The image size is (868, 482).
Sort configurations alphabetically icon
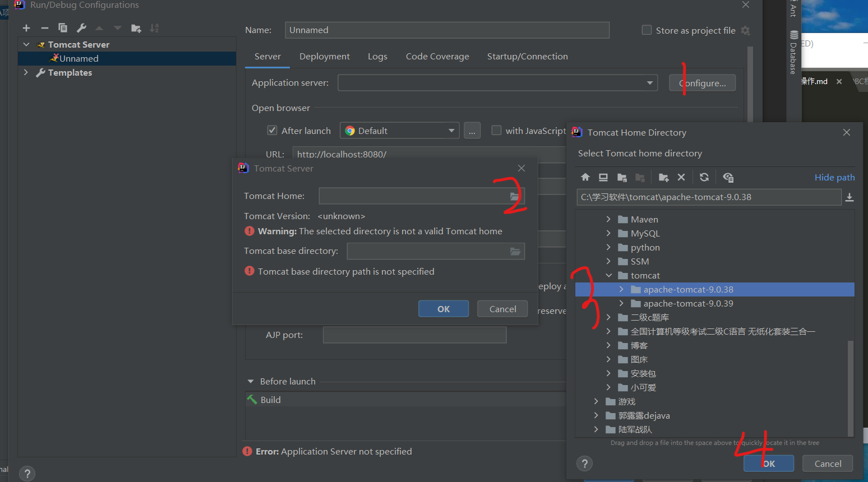click(x=154, y=28)
